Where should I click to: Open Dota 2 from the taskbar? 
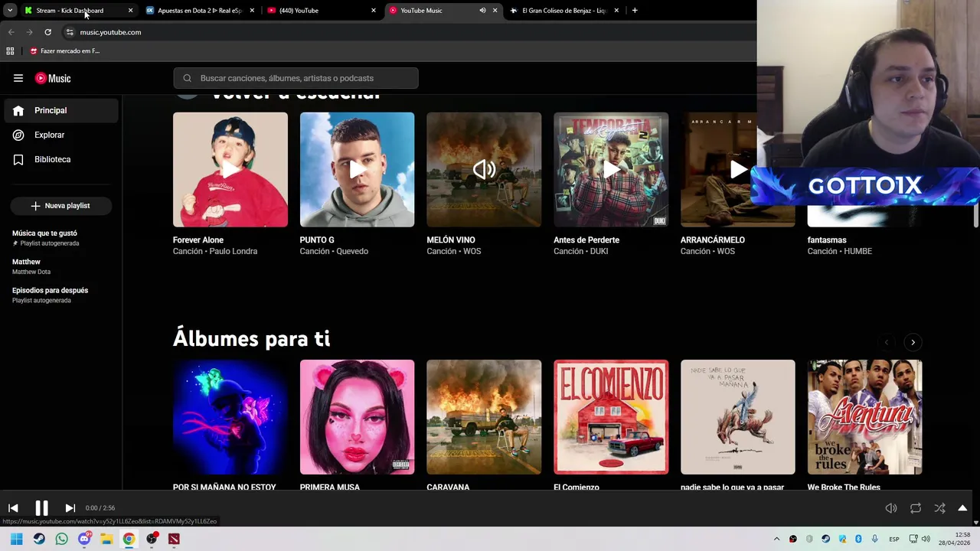coord(174,539)
